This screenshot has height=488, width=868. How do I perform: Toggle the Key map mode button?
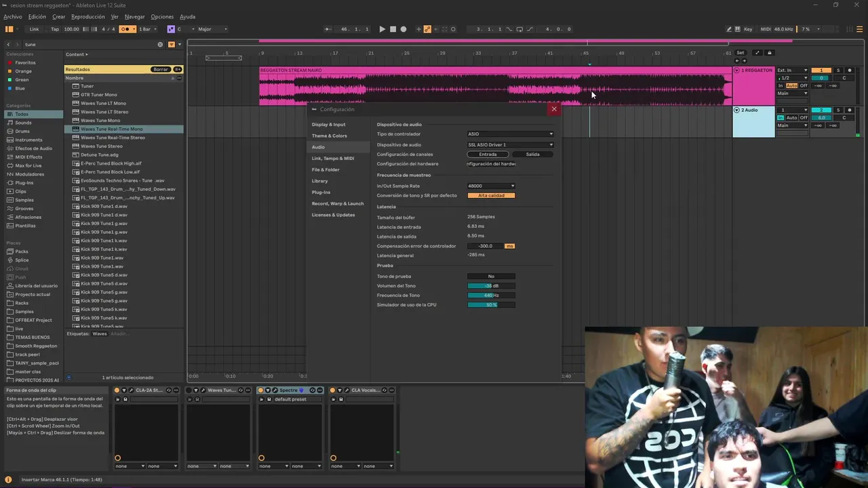[748, 29]
